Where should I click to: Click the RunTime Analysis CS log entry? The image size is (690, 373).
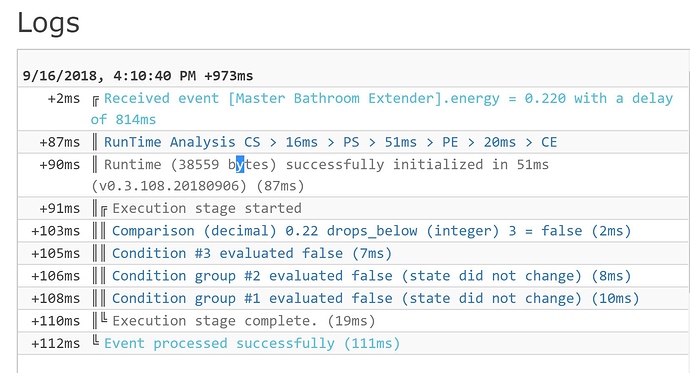330,142
